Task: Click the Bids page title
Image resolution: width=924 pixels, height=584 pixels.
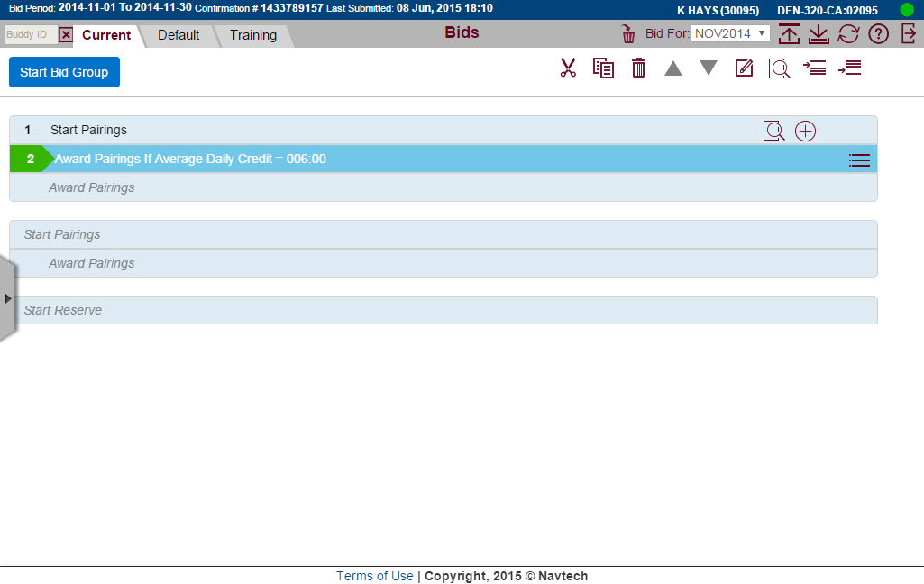Action: [462, 32]
